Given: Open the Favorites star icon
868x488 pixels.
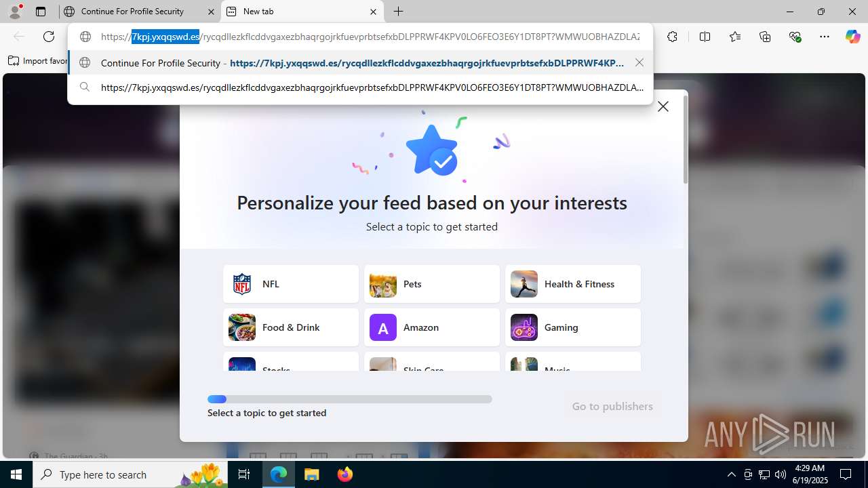Looking at the screenshot, I should [735, 37].
